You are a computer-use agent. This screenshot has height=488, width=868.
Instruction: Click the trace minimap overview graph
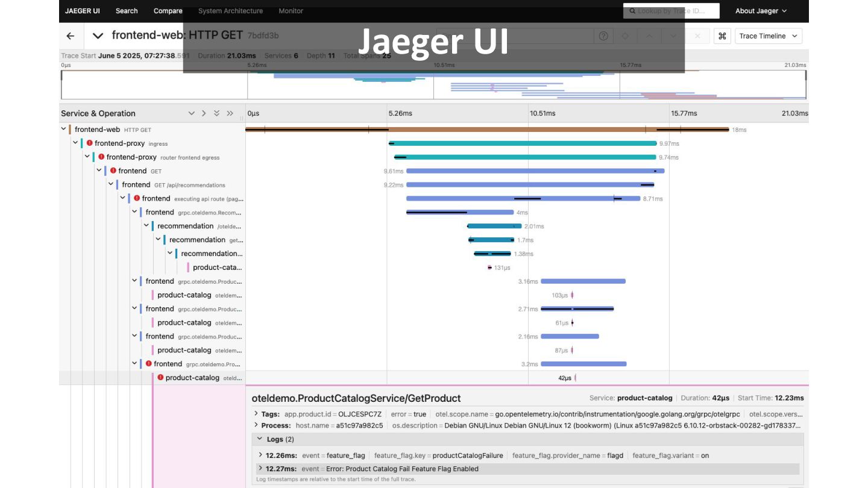tap(433, 84)
